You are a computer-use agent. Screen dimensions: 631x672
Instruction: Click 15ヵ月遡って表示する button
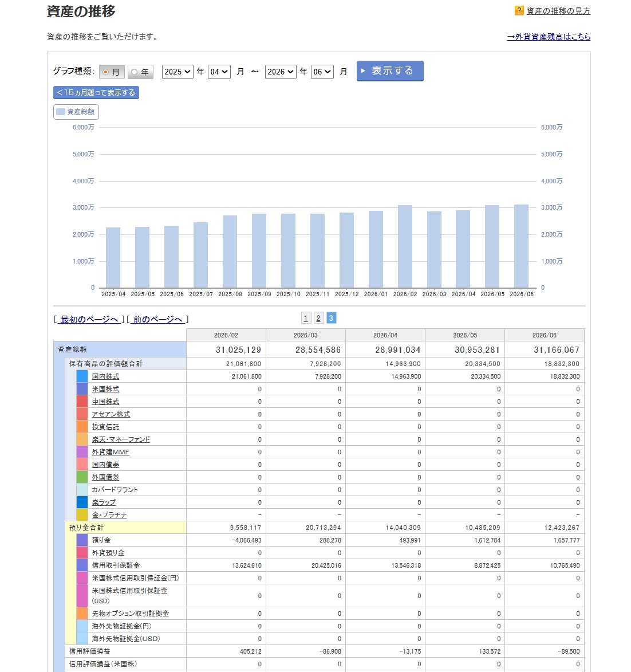pyautogui.click(x=96, y=93)
